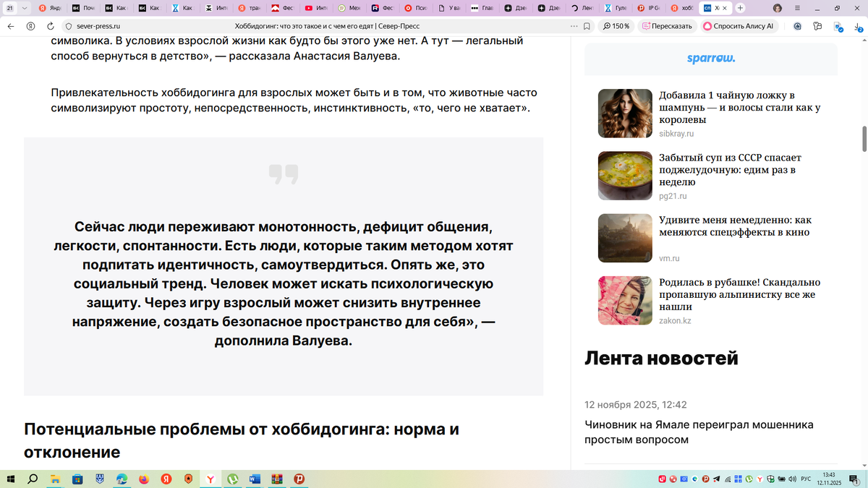Open the downloads arrow icon
868x488 pixels.
click(x=858, y=26)
